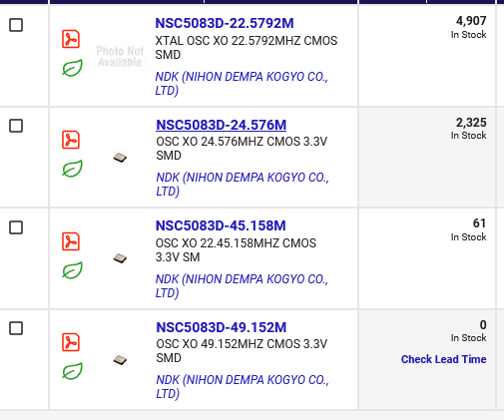Open NSC5083D-24.576M part link

tap(222, 125)
